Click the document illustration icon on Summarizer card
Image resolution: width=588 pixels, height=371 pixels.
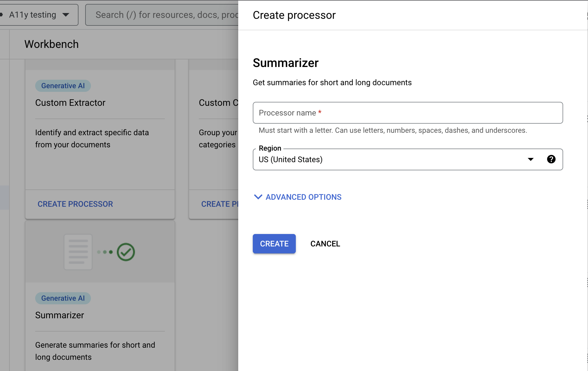tap(78, 252)
